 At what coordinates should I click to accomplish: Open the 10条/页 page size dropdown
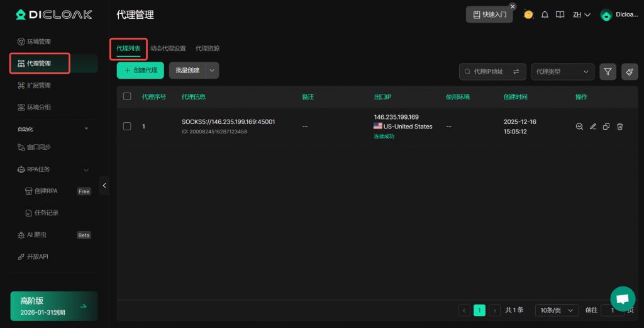pos(557,310)
